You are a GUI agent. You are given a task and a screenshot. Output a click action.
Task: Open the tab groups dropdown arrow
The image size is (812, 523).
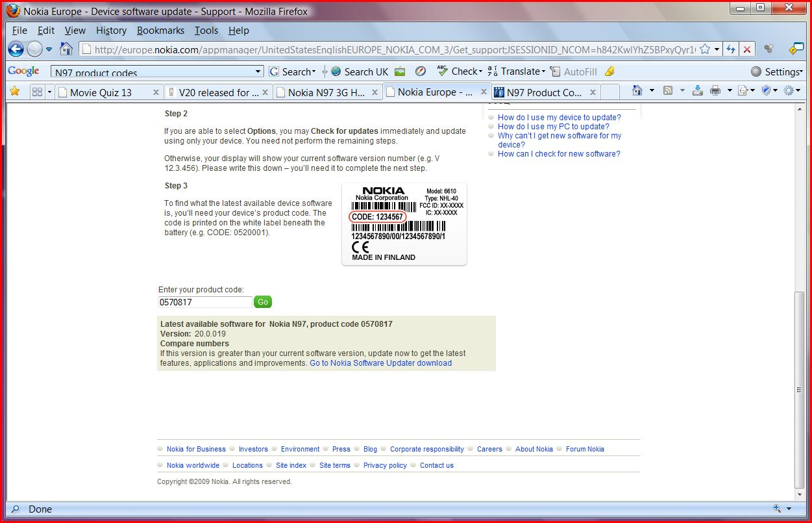tap(49, 92)
